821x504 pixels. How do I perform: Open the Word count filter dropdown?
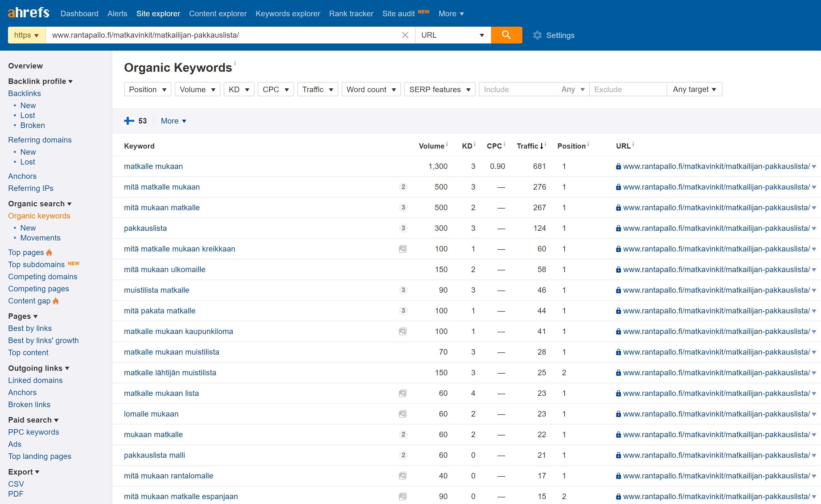point(371,89)
